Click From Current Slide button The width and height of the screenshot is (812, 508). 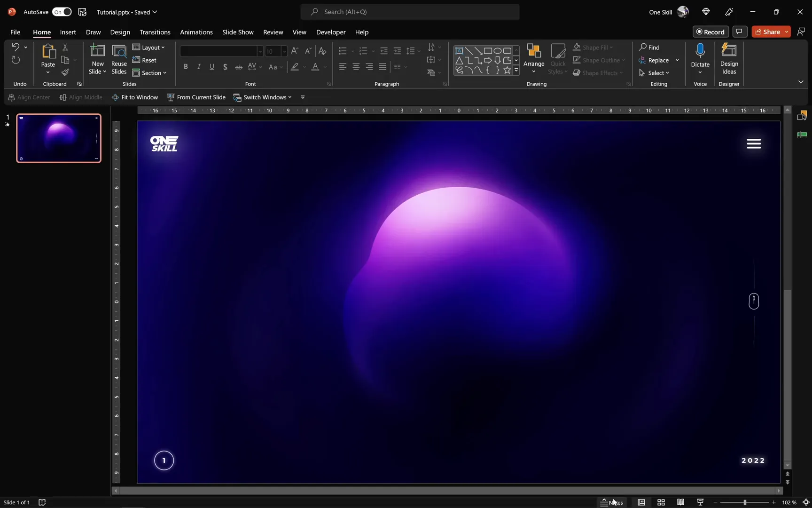196,97
